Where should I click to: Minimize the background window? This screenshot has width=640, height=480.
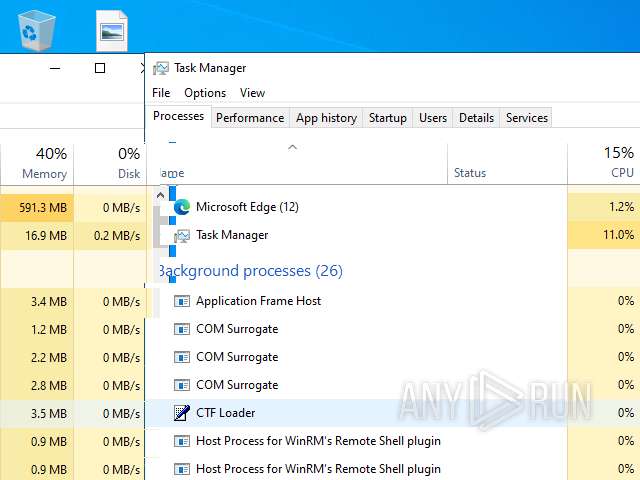coord(55,68)
